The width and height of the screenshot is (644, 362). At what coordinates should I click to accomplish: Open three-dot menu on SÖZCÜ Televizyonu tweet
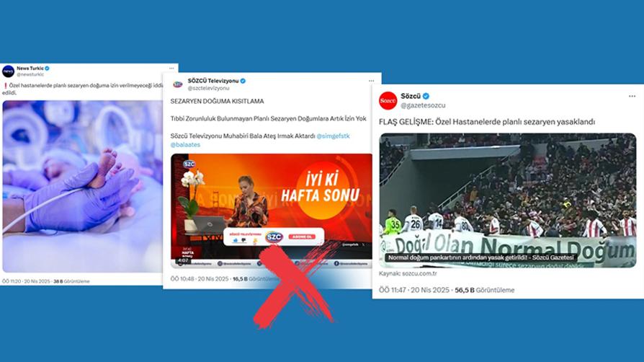point(371,81)
